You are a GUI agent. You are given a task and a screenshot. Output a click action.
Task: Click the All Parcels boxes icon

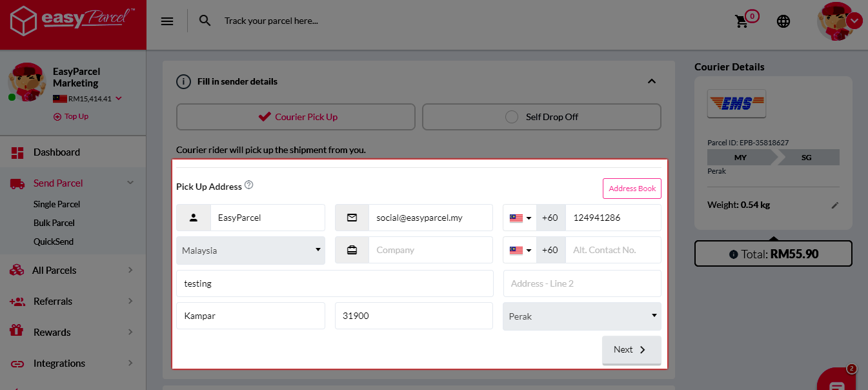point(17,271)
